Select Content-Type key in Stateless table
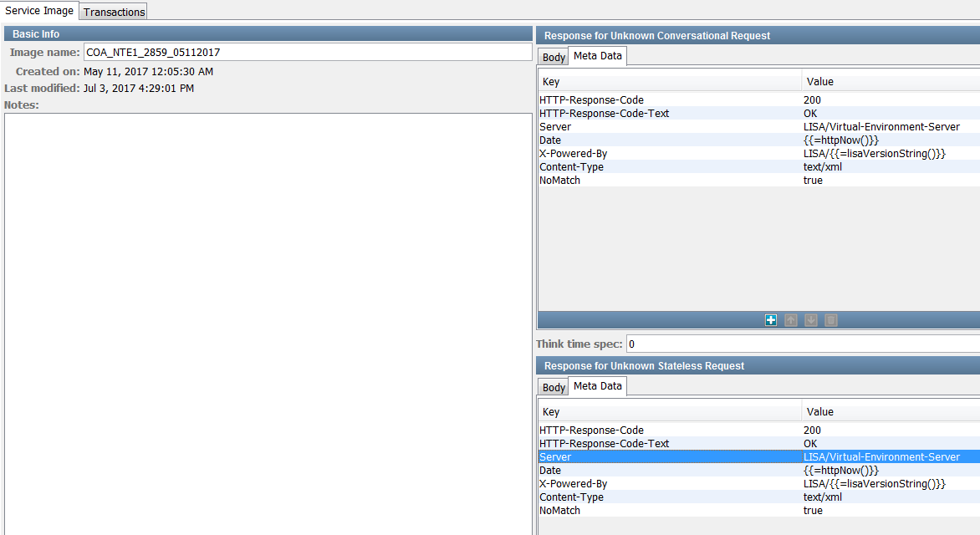This screenshot has width=980, height=535. click(571, 497)
